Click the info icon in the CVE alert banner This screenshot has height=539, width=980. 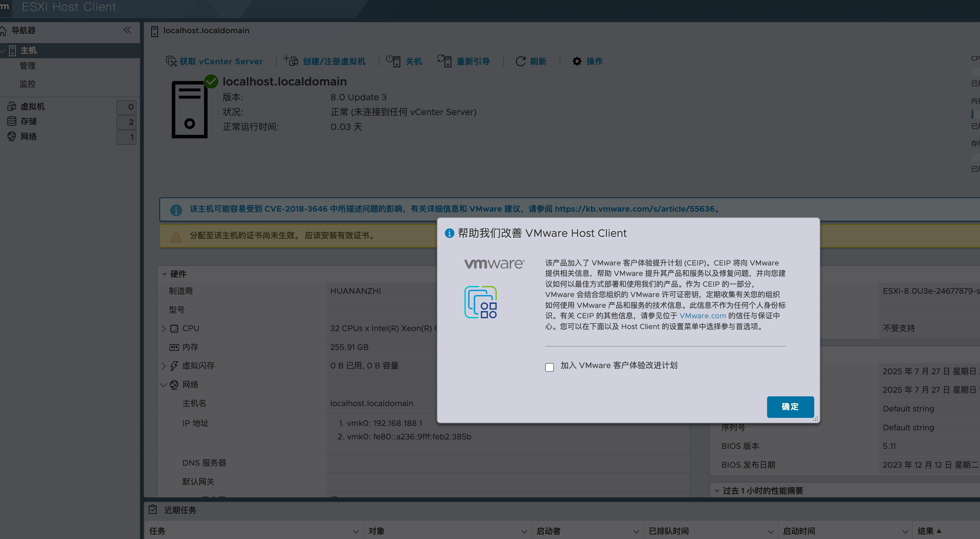(x=176, y=210)
